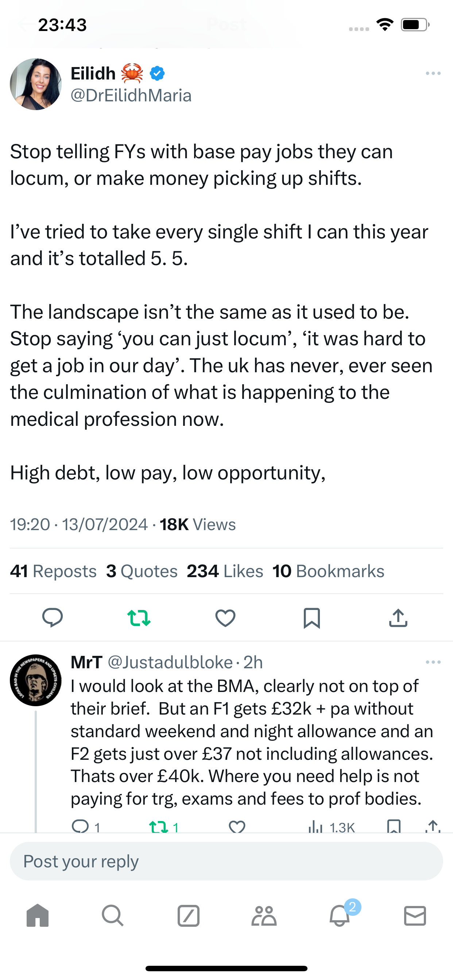View the 41 Reposts list
453x980 pixels.
point(53,571)
